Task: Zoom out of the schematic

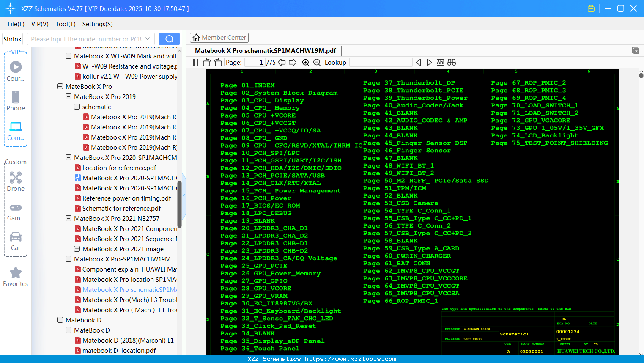Action: (x=317, y=63)
